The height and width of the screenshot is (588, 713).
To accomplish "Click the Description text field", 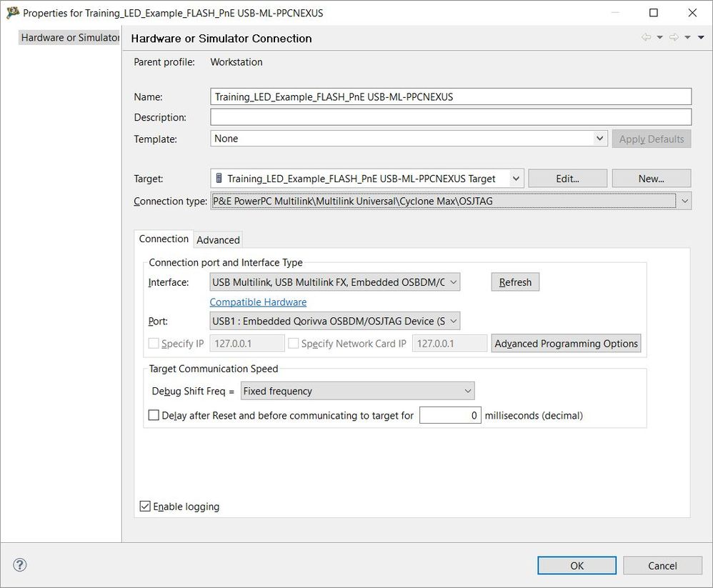I will click(x=450, y=117).
